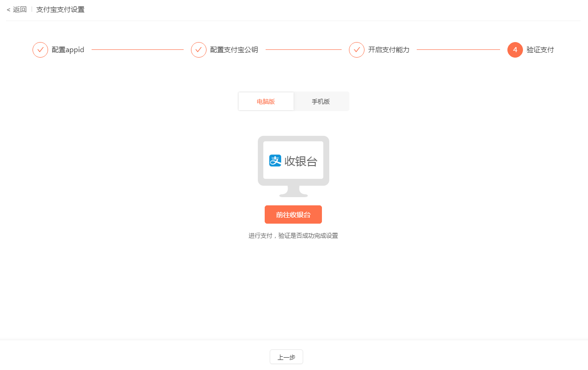Click the 验证支付 step label
This screenshot has height=370, width=588.
pyautogui.click(x=540, y=50)
